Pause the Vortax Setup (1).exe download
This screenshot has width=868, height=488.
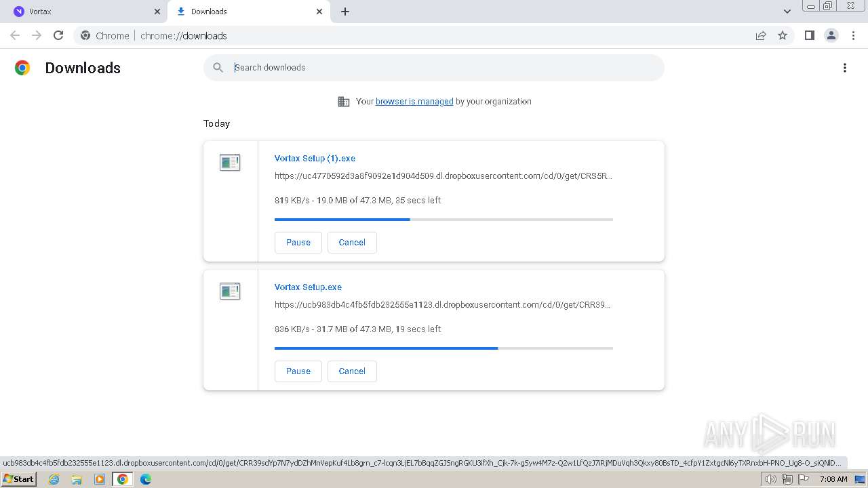(x=298, y=243)
